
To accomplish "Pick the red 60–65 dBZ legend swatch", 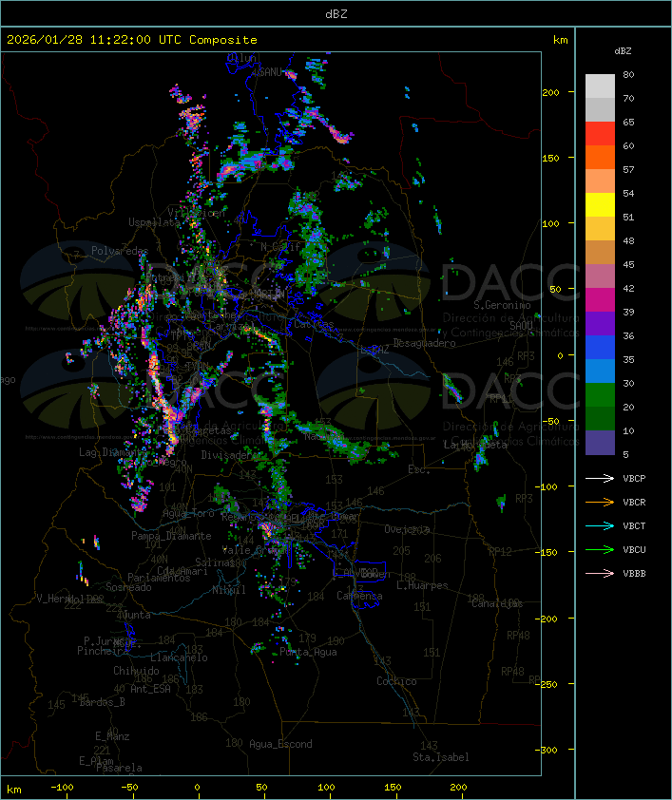I will click(600, 134).
